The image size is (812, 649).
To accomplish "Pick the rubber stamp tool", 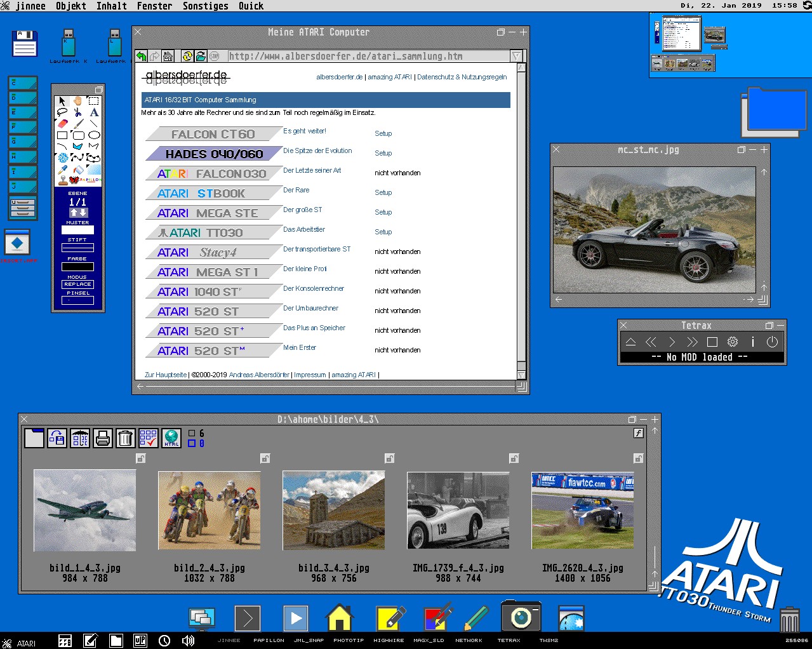I will click(x=63, y=180).
